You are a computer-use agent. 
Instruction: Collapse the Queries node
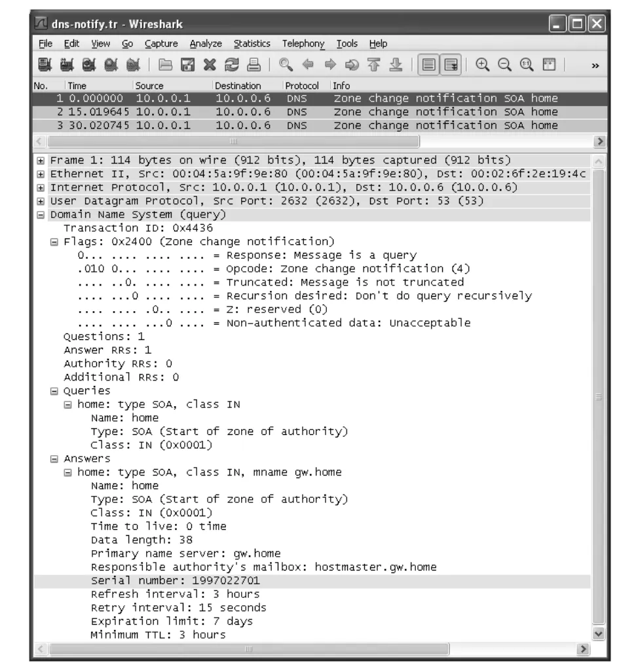pos(54,391)
